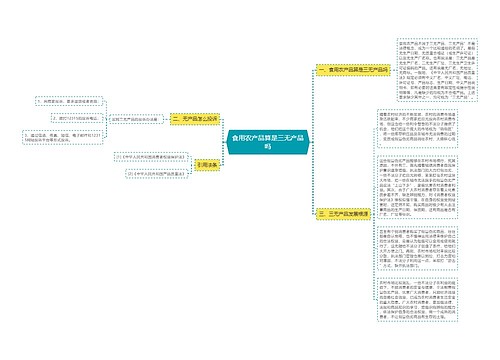
Task: Click the bracket joining the two law citations
Action: [x=191, y=165]
